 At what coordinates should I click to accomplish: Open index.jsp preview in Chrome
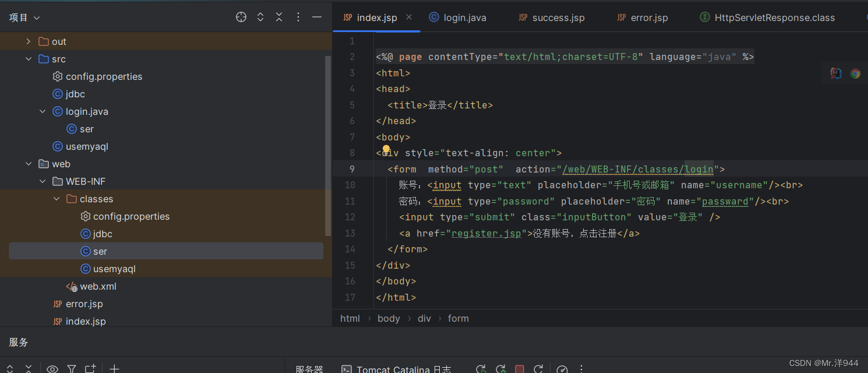(x=855, y=73)
